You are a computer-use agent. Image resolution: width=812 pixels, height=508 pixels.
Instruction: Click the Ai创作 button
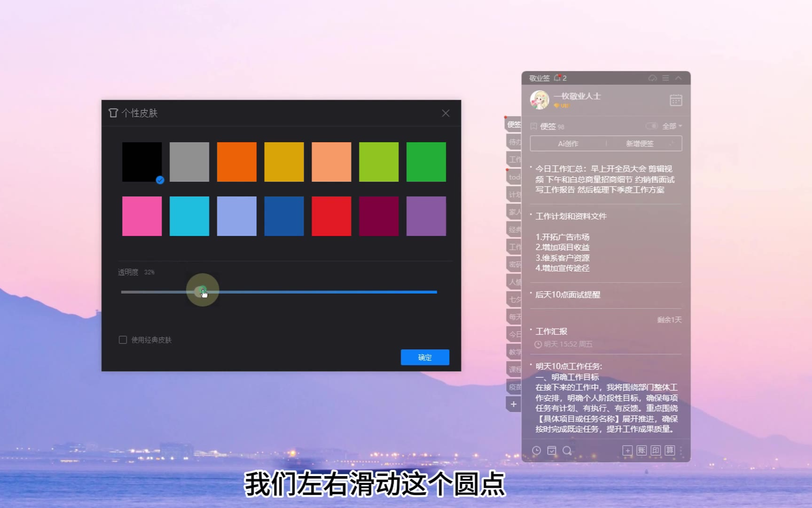(568, 143)
